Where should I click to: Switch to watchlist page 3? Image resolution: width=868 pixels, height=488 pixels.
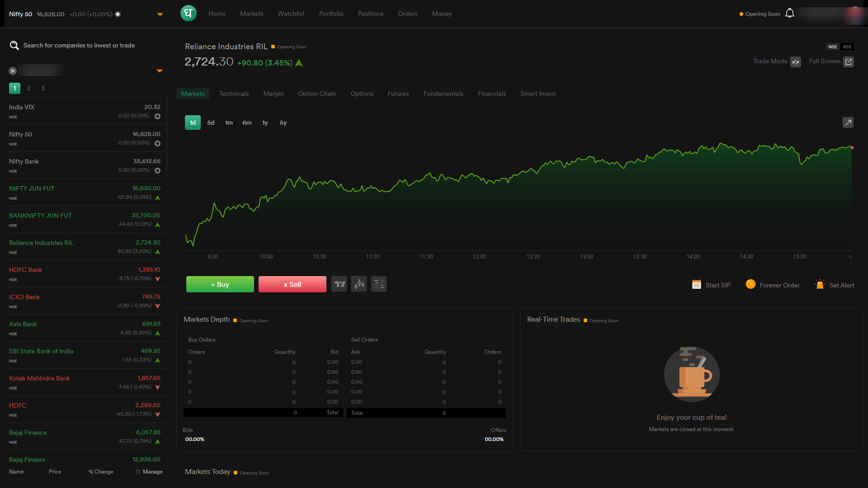point(42,88)
